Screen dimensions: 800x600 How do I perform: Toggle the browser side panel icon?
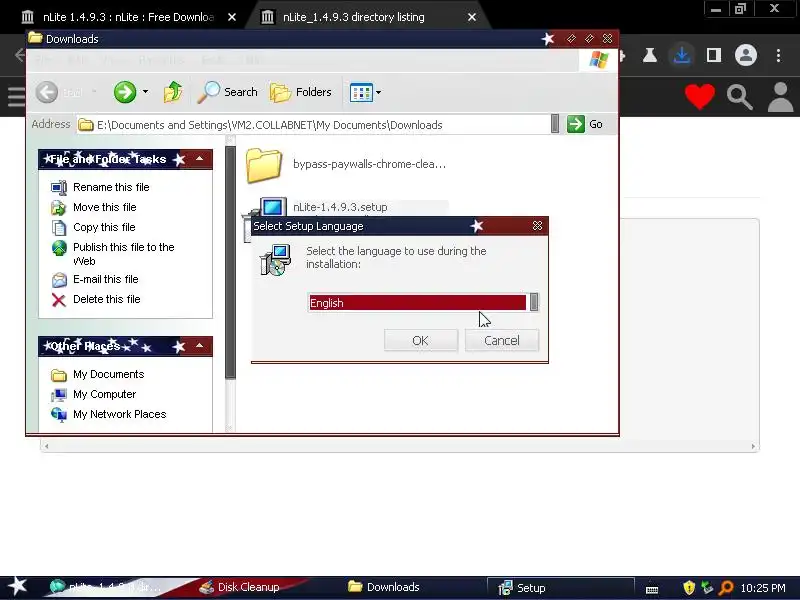click(x=714, y=55)
